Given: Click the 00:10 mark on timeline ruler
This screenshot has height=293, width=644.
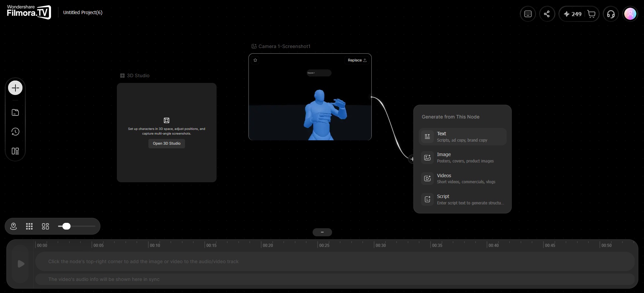Looking at the screenshot, I should (x=155, y=245).
